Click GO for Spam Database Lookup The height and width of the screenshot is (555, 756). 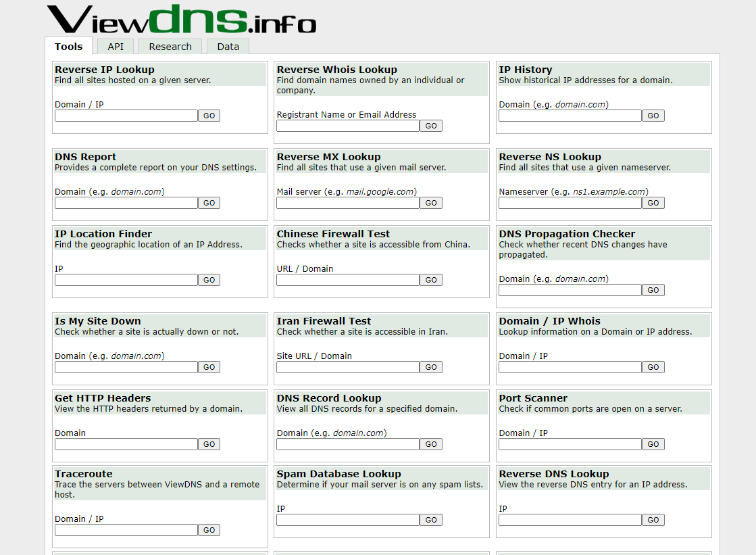(x=431, y=521)
